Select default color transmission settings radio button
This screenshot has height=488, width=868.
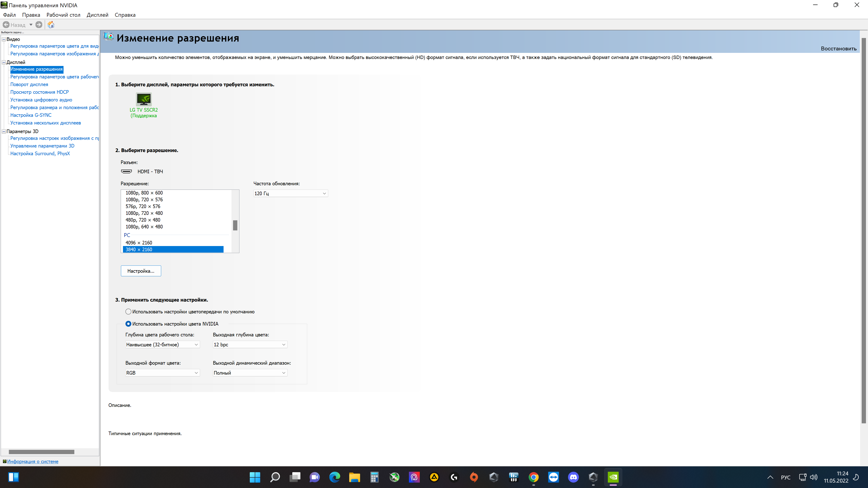click(x=128, y=312)
